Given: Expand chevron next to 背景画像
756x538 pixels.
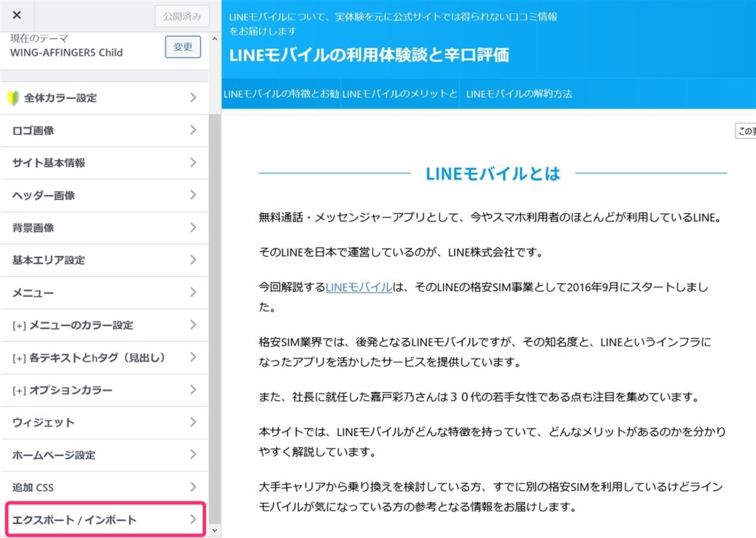Looking at the screenshot, I should coord(193,227).
